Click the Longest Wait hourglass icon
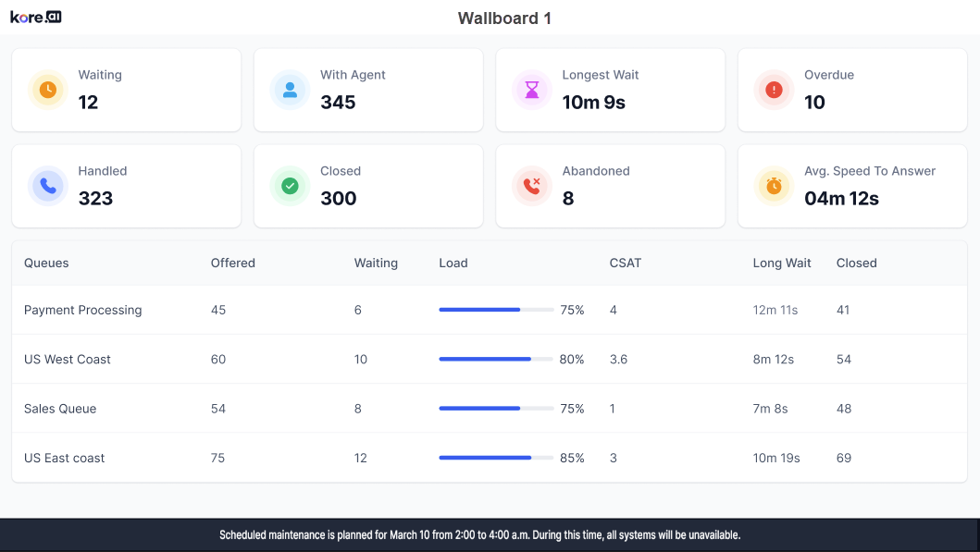 [532, 90]
